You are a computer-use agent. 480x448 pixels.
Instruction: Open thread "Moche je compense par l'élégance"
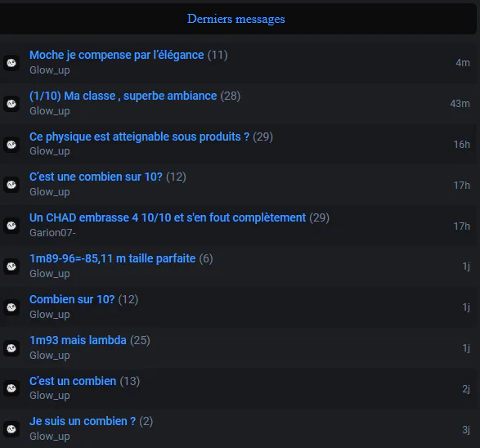click(x=117, y=55)
